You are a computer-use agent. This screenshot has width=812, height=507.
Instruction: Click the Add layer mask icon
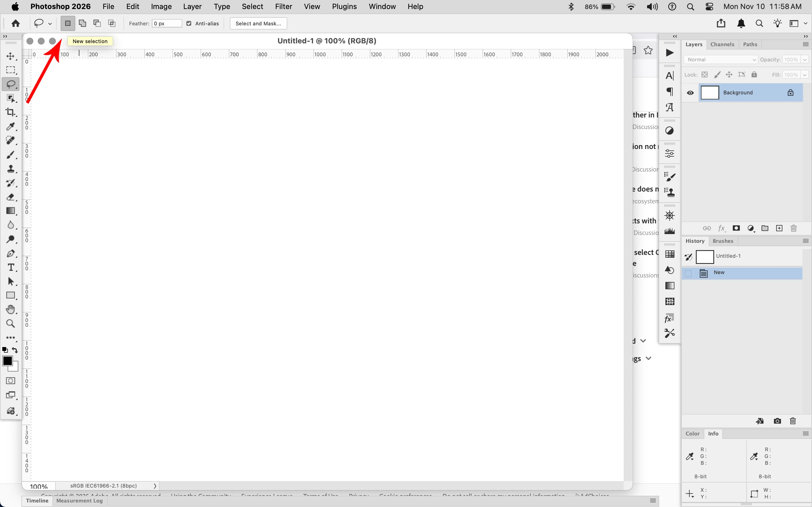[736, 228]
